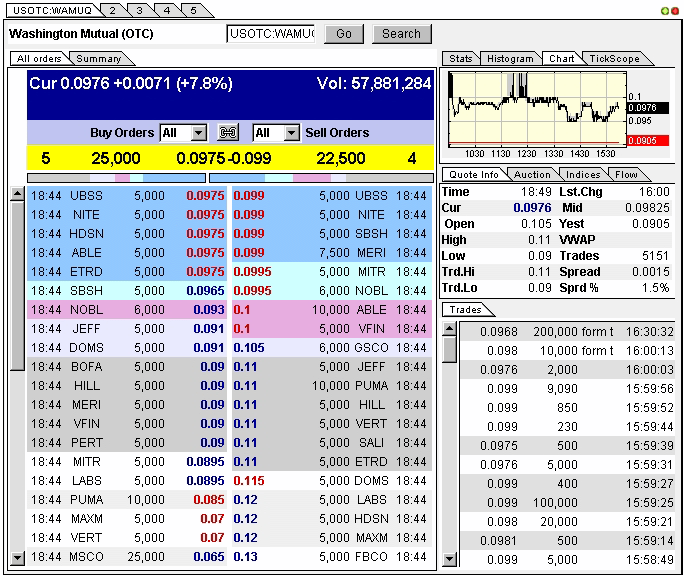The width and height of the screenshot is (684, 576).
Task: Open the Histogram tab
Action: tap(510, 59)
